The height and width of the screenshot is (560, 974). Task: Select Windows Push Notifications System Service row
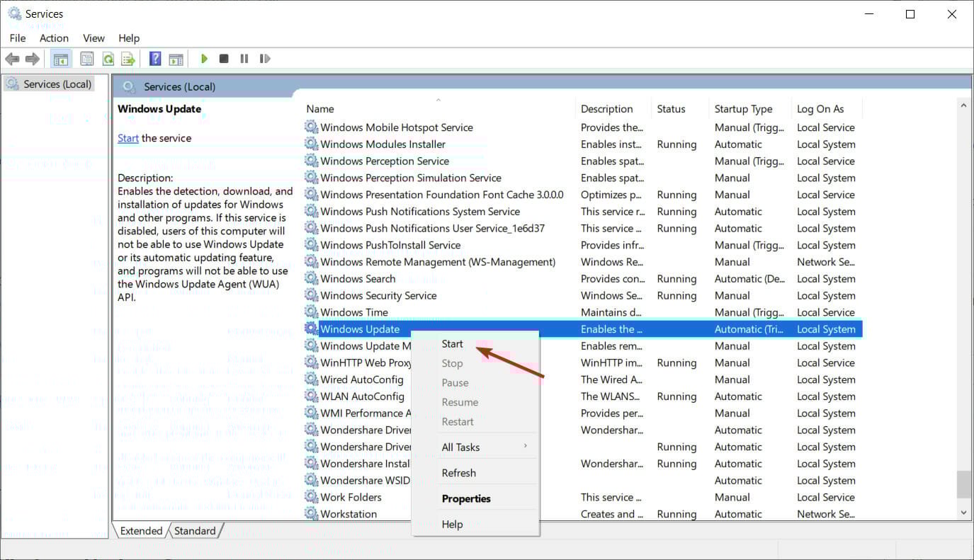pyautogui.click(x=583, y=211)
